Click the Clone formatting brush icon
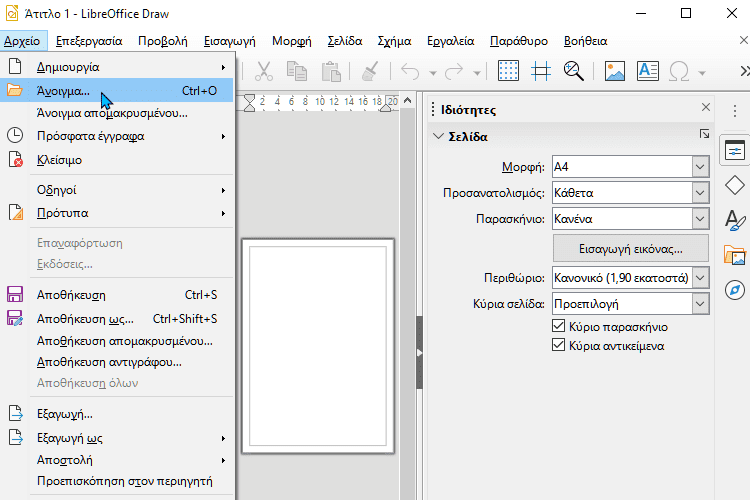This screenshot has width=750, height=500. pos(369,72)
